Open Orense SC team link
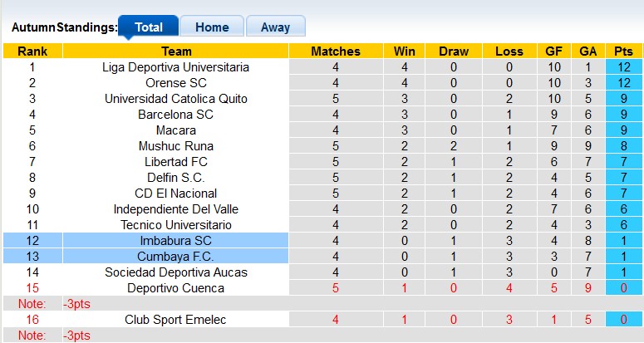644x343 pixels. click(176, 83)
